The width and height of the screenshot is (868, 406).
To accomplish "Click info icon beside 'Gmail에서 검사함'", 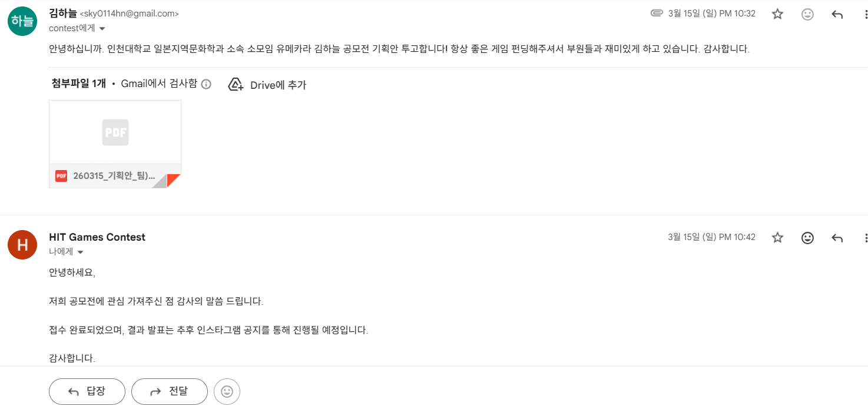I will [x=206, y=84].
